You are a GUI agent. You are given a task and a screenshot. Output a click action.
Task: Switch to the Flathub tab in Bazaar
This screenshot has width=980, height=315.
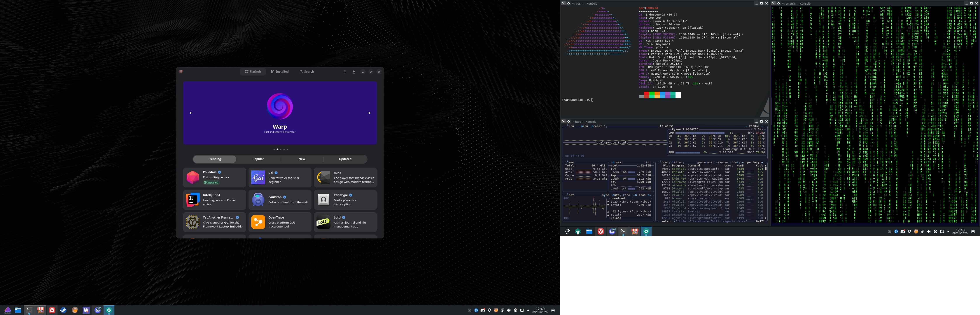click(x=253, y=72)
